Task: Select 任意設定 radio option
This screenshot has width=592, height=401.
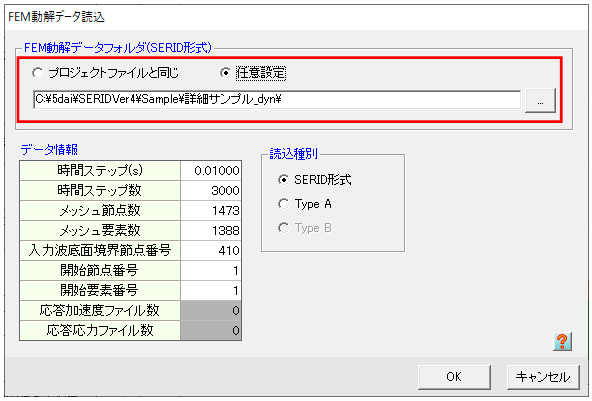Action: (253, 72)
